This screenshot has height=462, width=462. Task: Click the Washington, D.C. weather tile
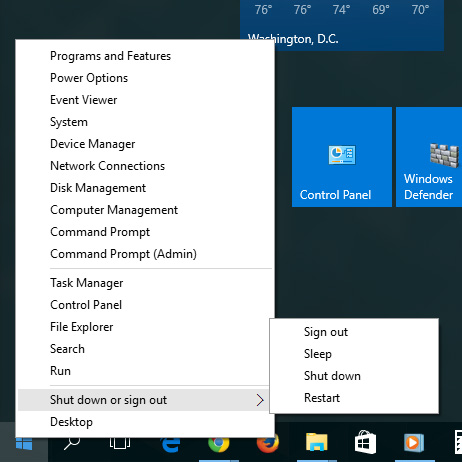[x=342, y=25]
